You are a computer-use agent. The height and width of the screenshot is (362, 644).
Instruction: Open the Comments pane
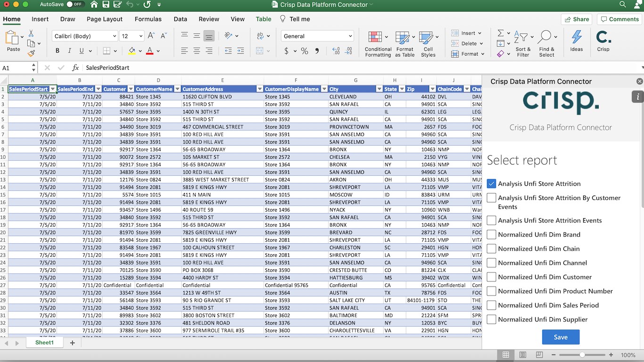(619, 19)
